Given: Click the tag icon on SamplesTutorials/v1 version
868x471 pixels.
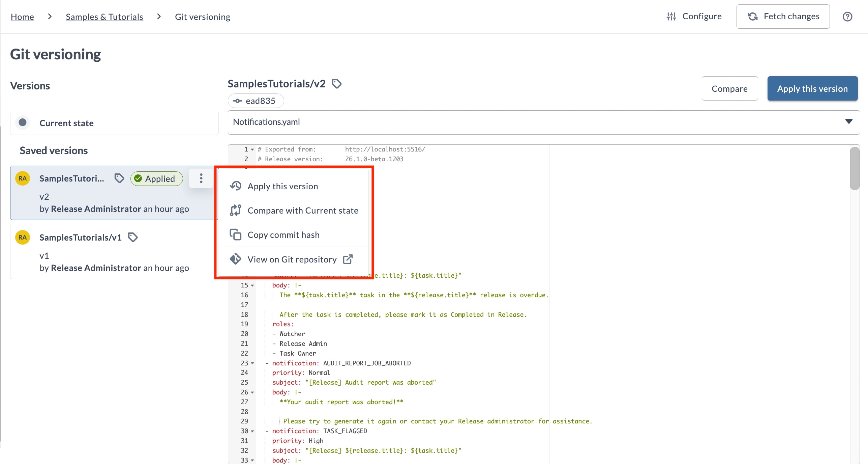Looking at the screenshot, I should [133, 238].
